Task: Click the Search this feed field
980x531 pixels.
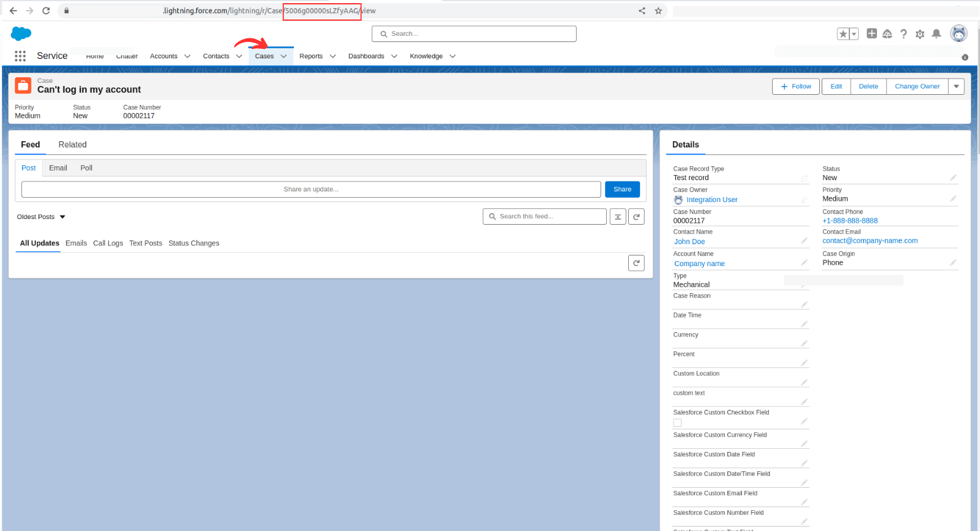Action: click(545, 217)
